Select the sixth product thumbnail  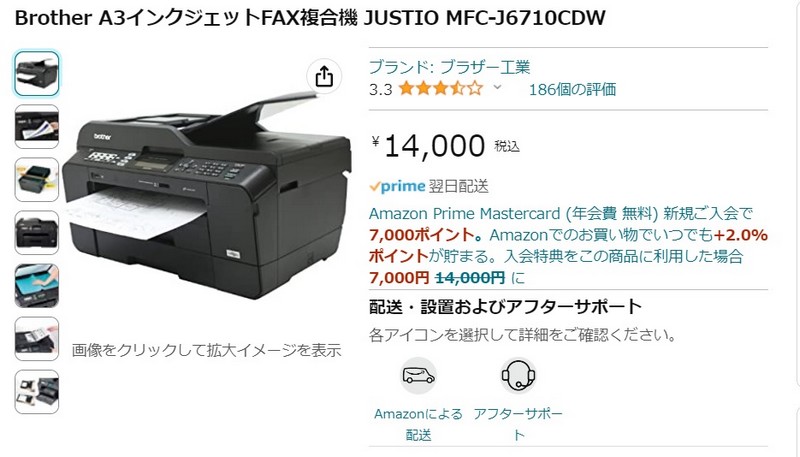click(36, 339)
